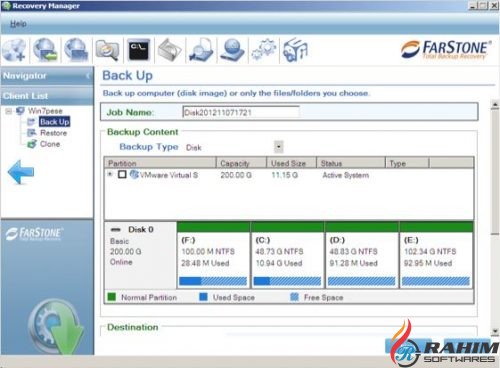Click the scrollbar up arrow
Image resolution: width=500 pixels, height=368 pixels.
495,105
